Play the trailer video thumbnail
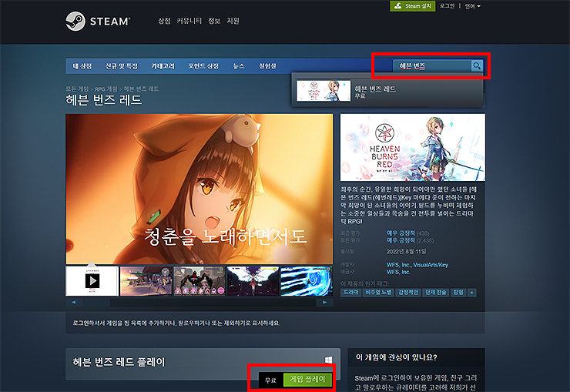This screenshot has width=570, height=392. point(92,281)
